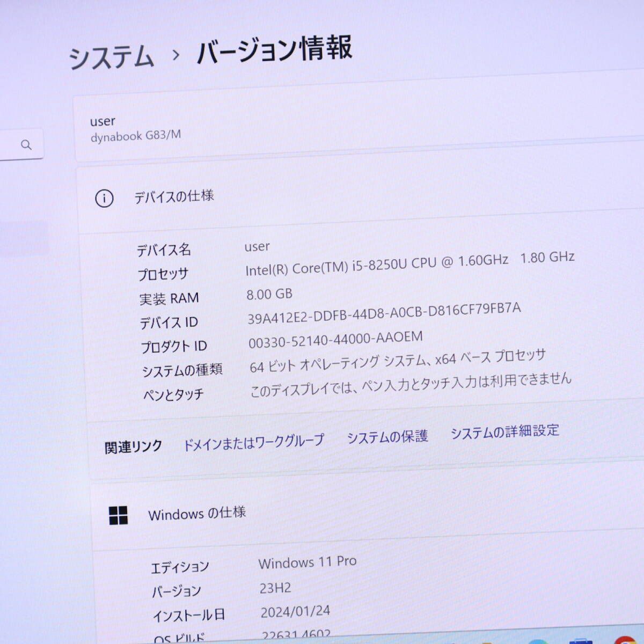Click the バージョン情報 page title

(274, 50)
